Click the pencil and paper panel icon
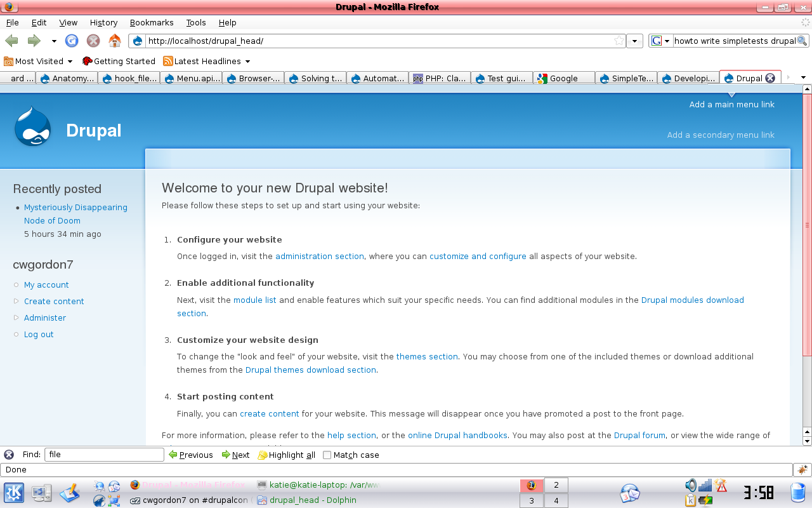 point(70,493)
